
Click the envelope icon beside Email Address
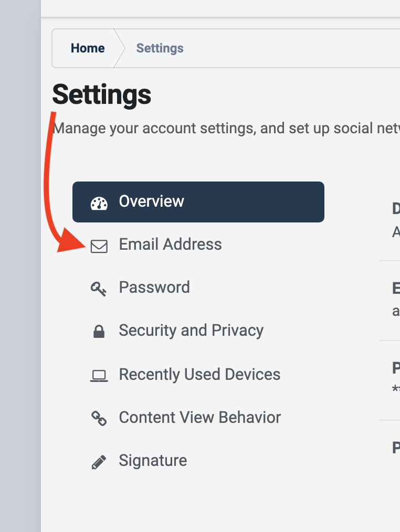[99, 244]
